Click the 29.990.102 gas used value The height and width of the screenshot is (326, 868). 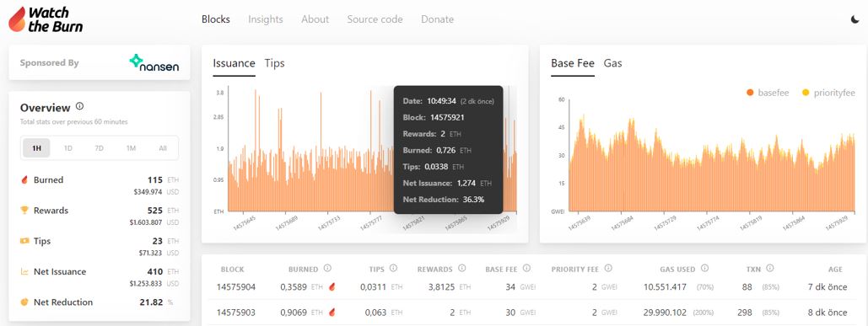(x=666, y=313)
